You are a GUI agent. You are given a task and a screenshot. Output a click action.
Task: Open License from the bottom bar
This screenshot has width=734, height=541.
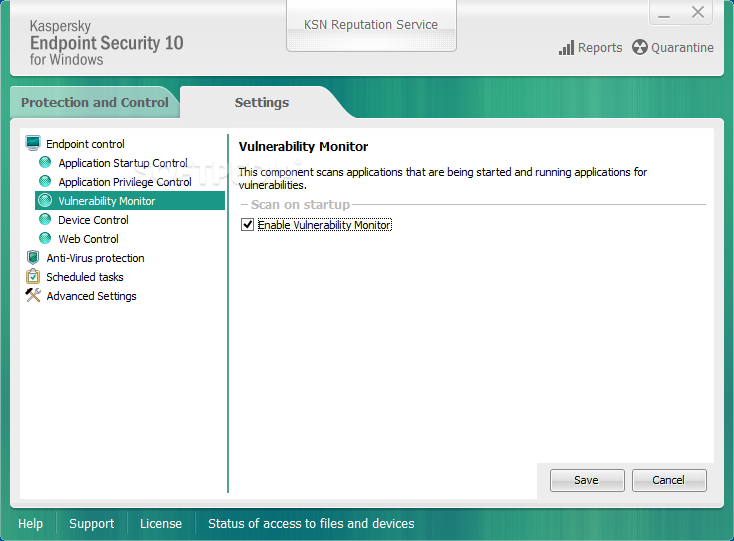[x=161, y=523]
